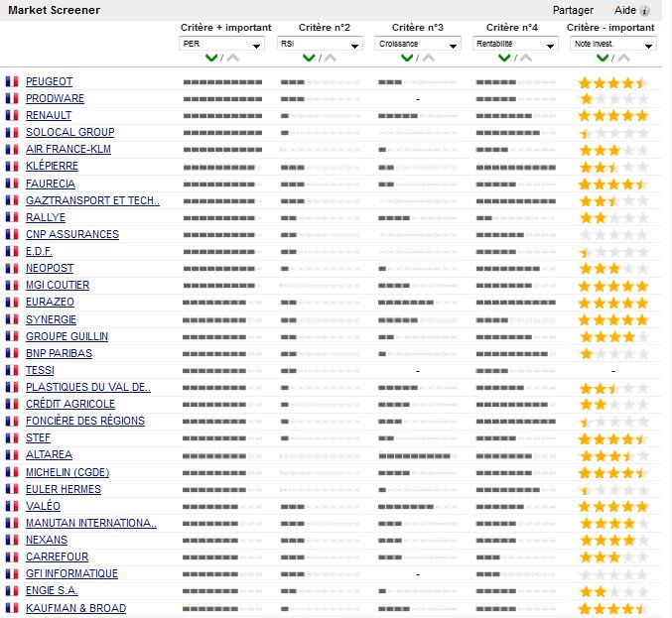Screen dimensions: 672x618
Task: Open the CNP ASSURANCES link
Action: click(x=72, y=234)
